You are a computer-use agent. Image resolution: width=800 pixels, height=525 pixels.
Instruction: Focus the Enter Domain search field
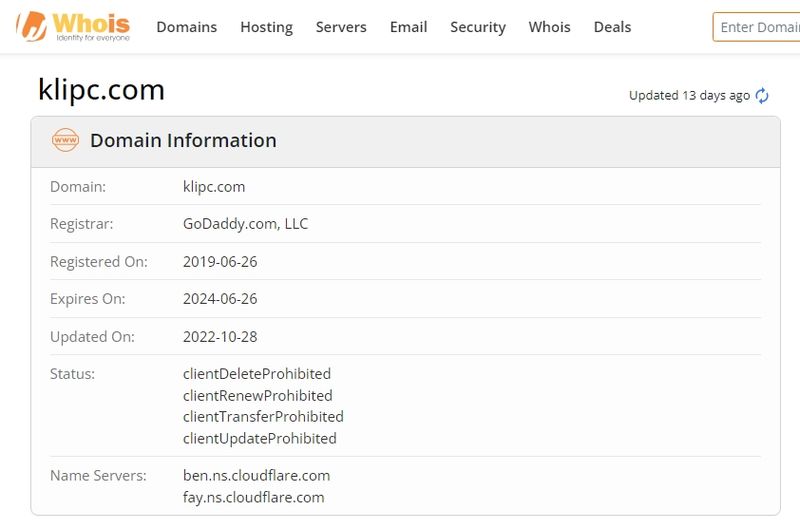coord(756,27)
